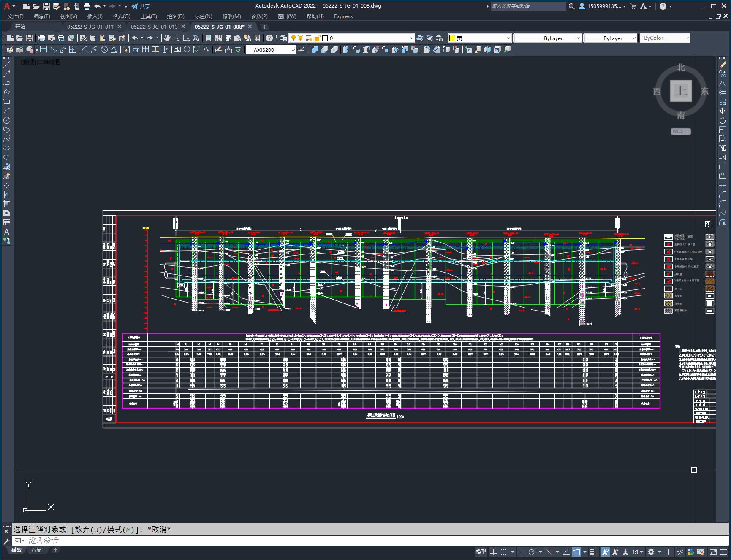Select the Circle tool in draw toolbar
The image size is (731, 560).
(7, 120)
